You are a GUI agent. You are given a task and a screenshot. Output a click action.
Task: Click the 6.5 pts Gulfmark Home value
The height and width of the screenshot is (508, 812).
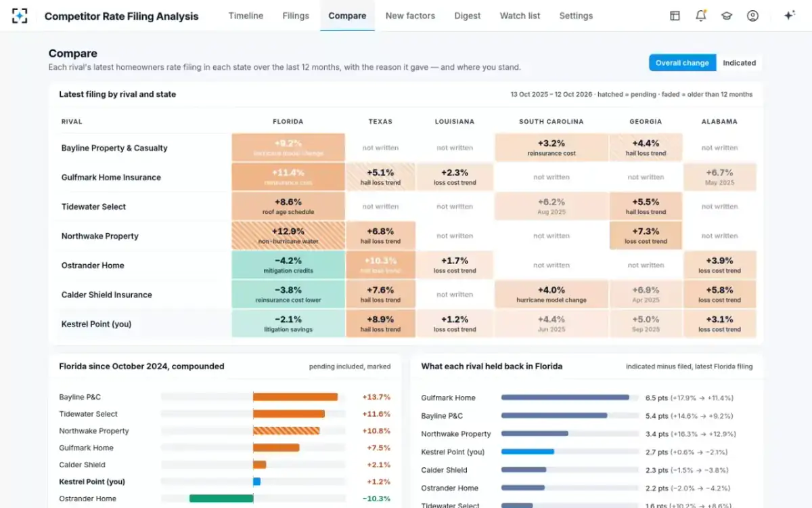pos(689,398)
